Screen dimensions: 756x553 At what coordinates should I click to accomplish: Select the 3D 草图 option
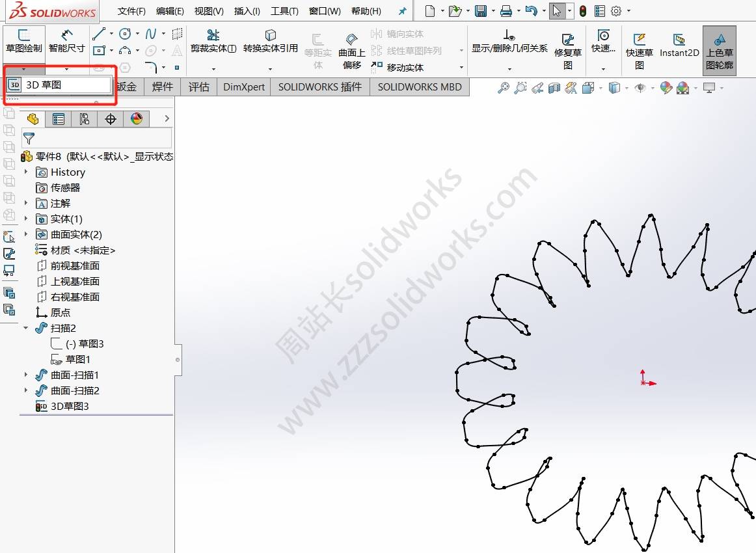pos(56,85)
